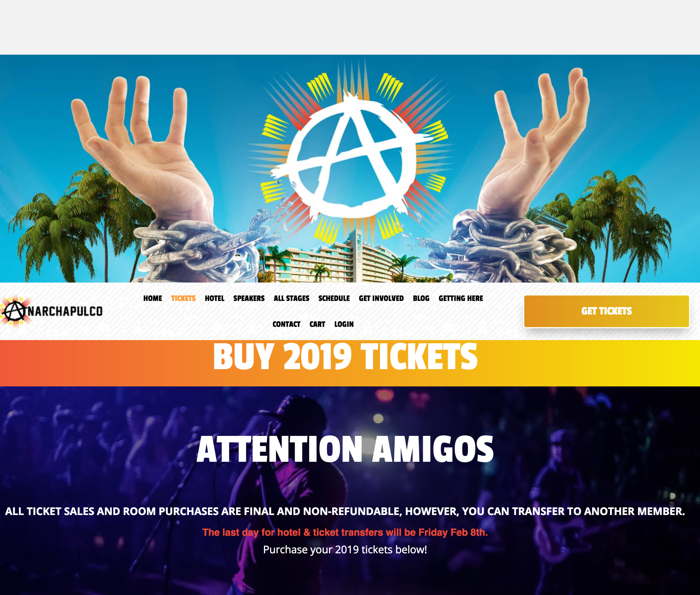Click the Buy 2019 Tickets heading banner
The image size is (700, 595).
click(345, 356)
